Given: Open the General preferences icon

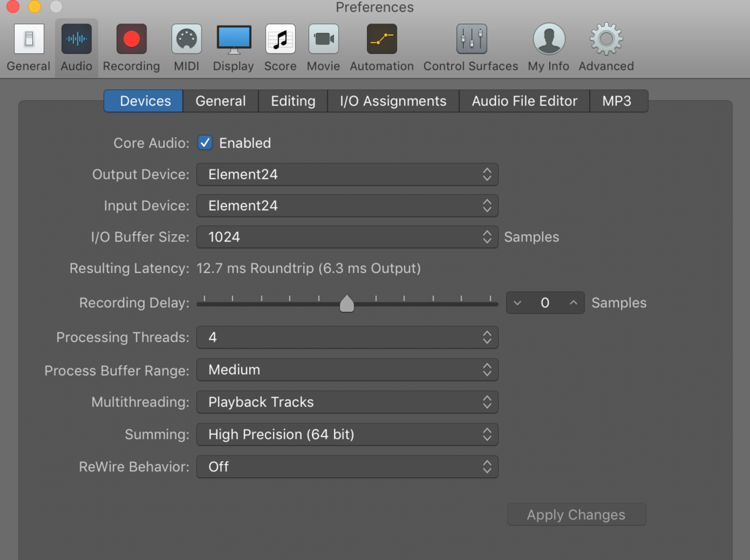Looking at the screenshot, I should pos(29,40).
